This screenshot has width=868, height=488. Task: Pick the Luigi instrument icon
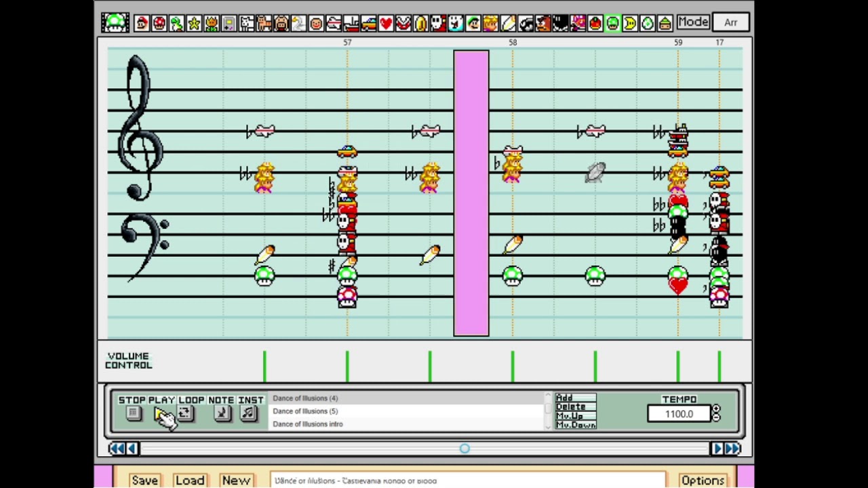[x=473, y=23]
